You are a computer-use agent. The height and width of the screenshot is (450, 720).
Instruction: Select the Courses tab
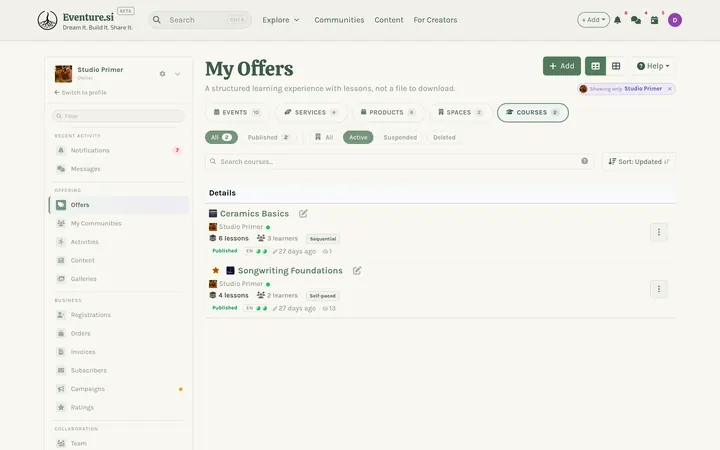click(x=533, y=112)
